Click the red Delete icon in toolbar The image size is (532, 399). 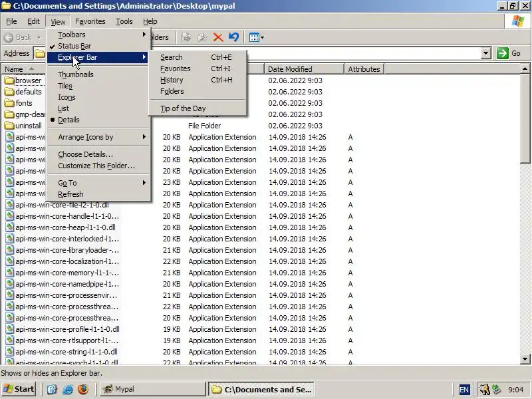tap(218, 37)
